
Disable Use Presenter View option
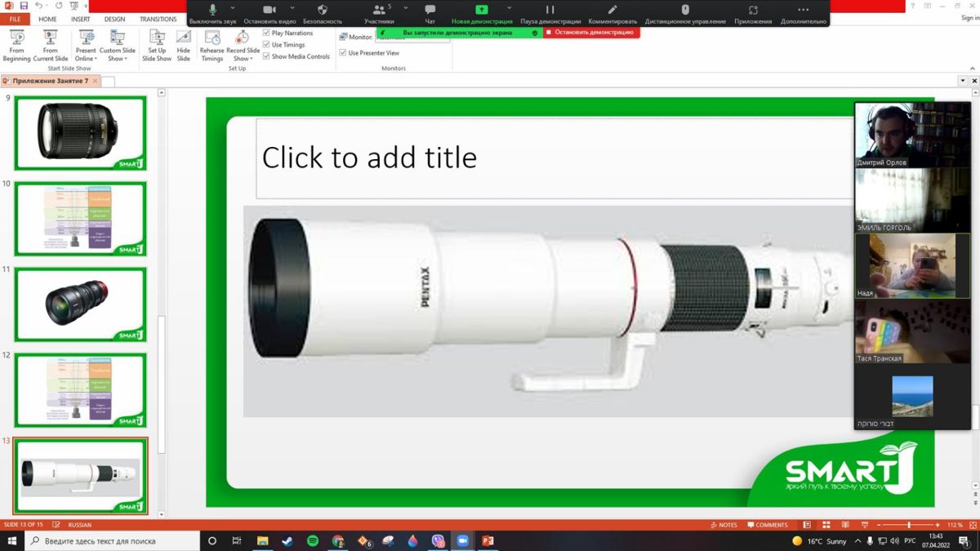[343, 53]
